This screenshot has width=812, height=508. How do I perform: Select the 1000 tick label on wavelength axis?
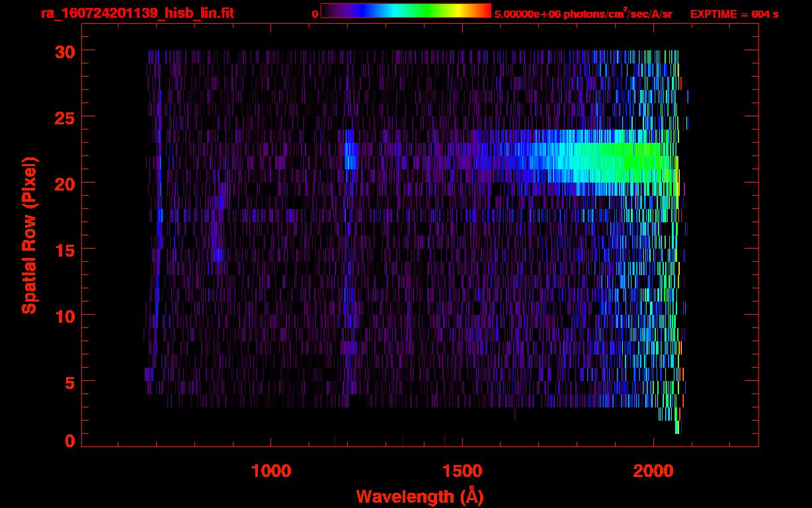point(270,470)
